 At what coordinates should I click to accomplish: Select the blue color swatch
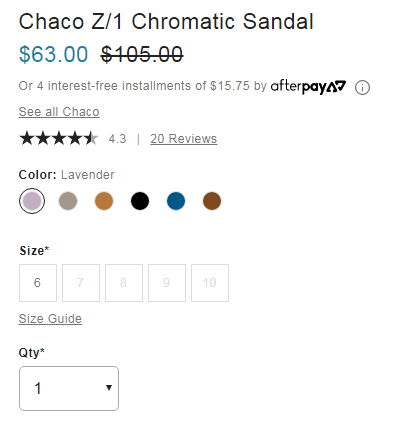pos(176,201)
